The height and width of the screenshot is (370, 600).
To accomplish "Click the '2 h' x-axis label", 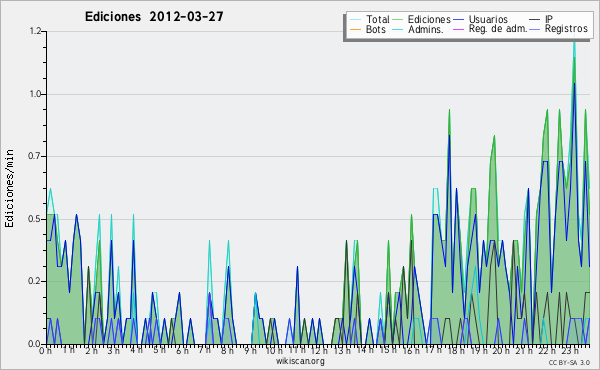I will (x=92, y=351).
